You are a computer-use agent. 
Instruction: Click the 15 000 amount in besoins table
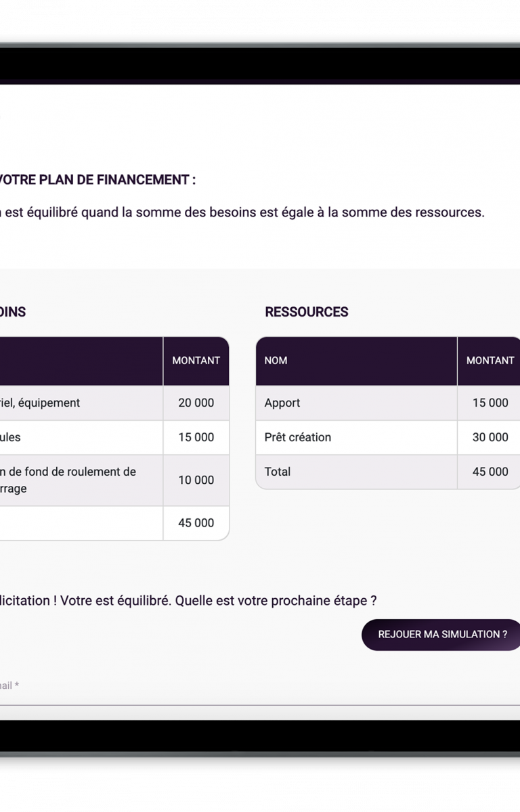coord(196,437)
